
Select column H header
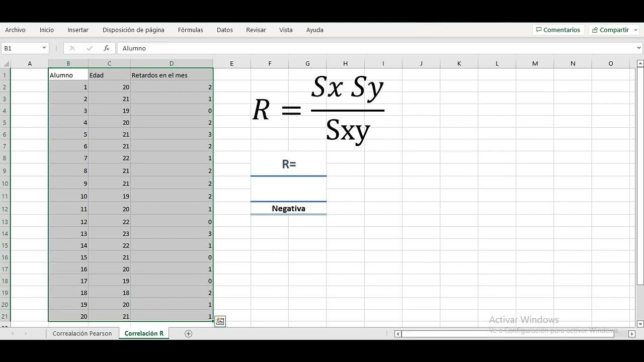[345, 63]
